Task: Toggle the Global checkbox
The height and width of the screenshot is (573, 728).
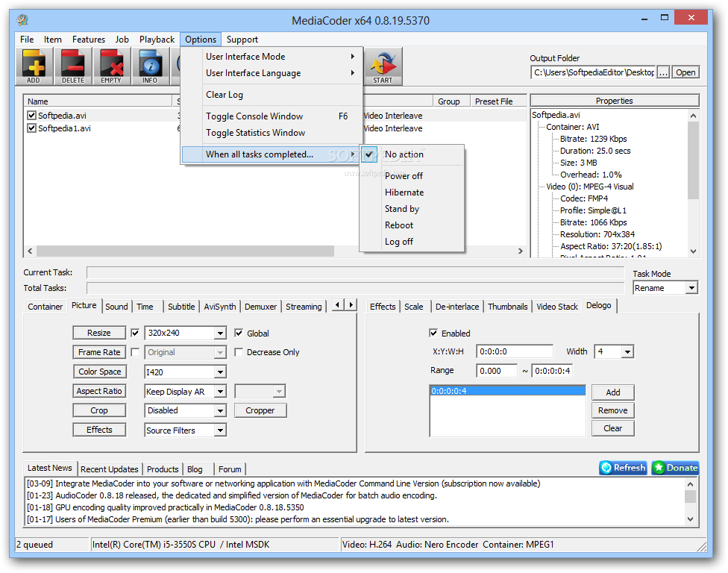Action: coord(239,333)
